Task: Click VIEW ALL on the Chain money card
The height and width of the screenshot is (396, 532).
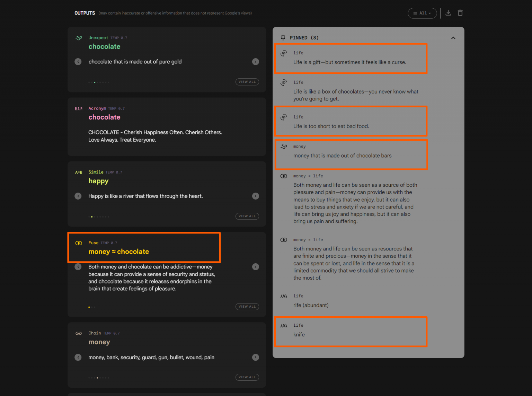Action: (247, 377)
